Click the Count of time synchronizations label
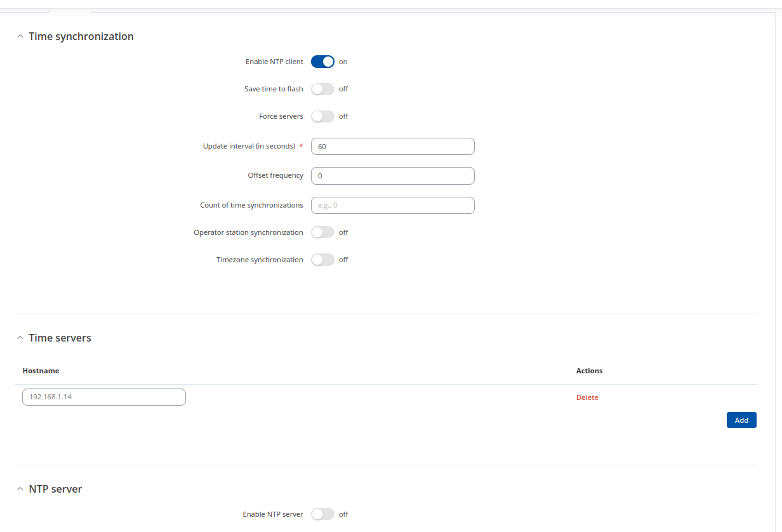Viewport: 782px width, 532px height. tap(251, 205)
